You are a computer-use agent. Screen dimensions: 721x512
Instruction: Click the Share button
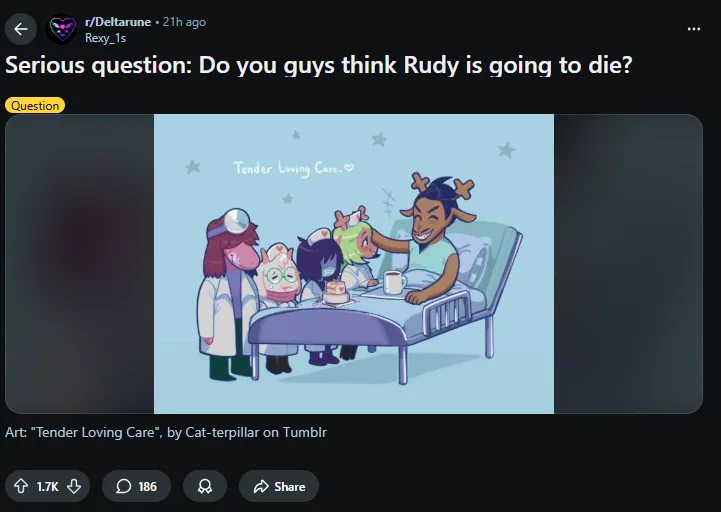pyautogui.click(x=278, y=486)
